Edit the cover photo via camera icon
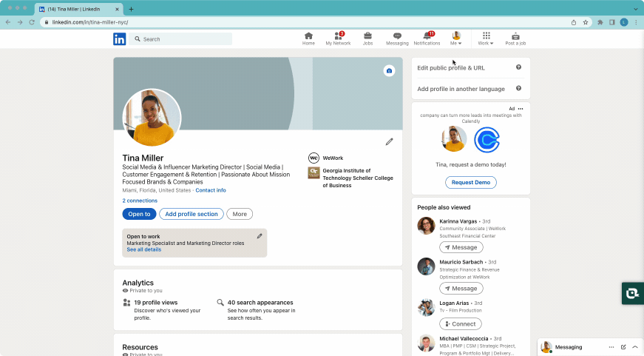 [389, 71]
